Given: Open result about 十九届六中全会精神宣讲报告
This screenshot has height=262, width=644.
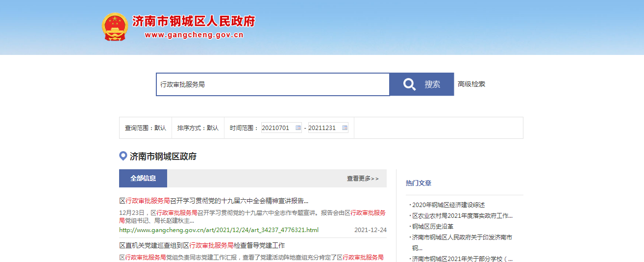Looking at the screenshot, I should (214, 201).
